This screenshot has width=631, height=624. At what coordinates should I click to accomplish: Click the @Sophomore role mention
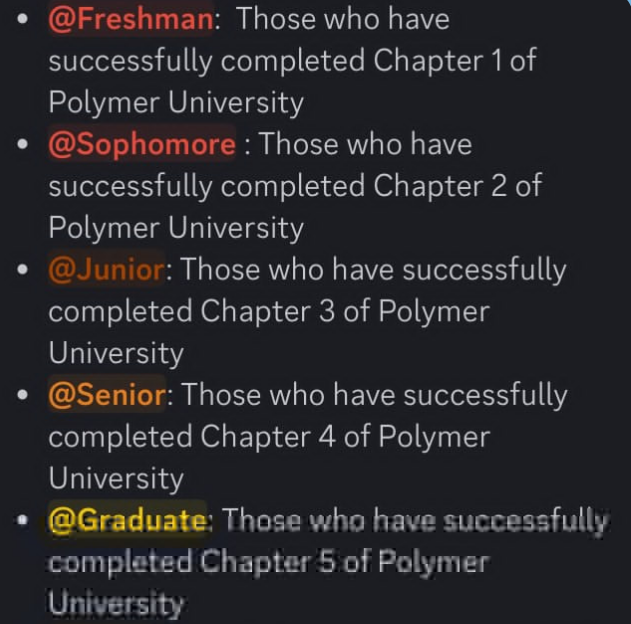[142, 144]
